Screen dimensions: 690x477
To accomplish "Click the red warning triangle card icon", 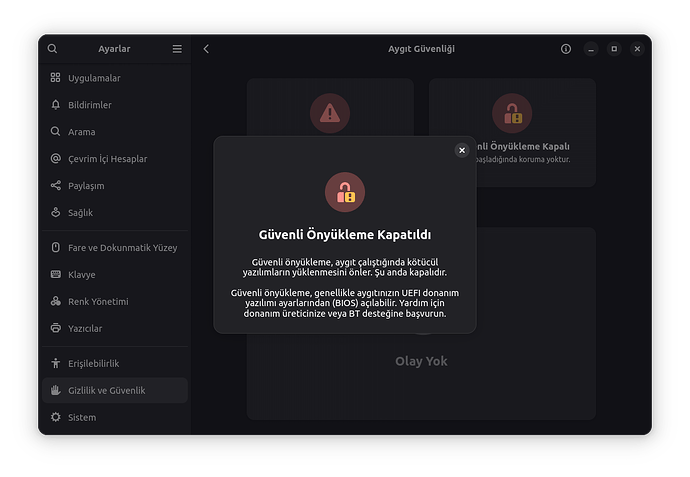I will pos(330,113).
